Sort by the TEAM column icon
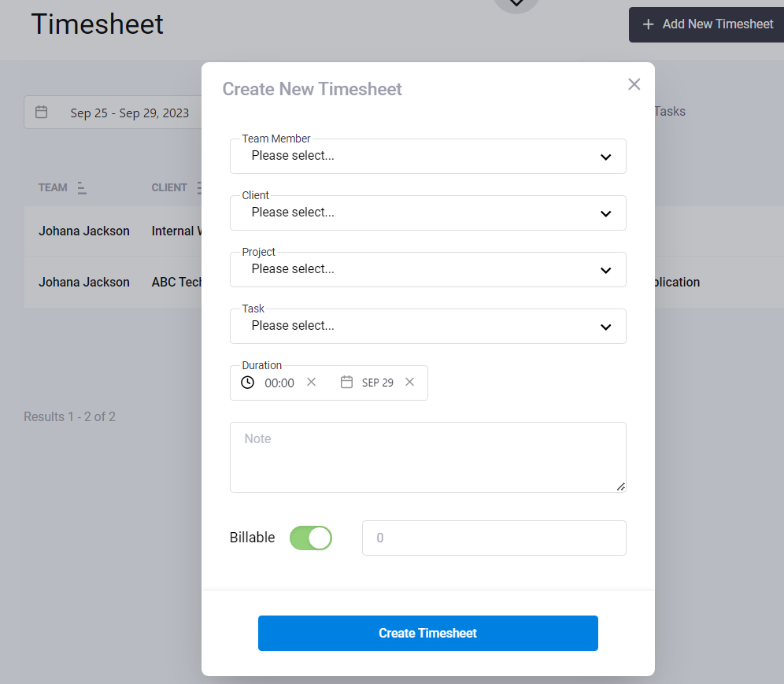This screenshot has height=684, width=784. pyautogui.click(x=82, y=188)
